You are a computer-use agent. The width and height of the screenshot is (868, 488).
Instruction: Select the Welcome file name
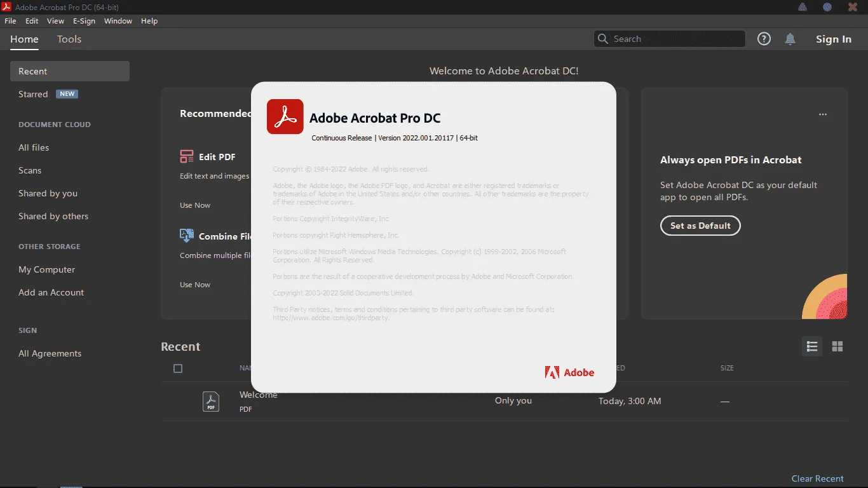pos(258,395)
